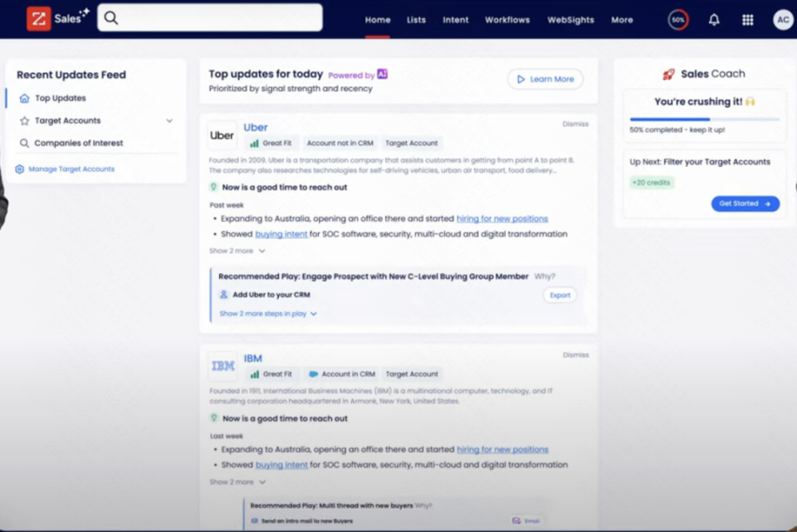The image size is (797, 532).
Task: Click Uber's Target Account tag
Action: pos(411,144)
